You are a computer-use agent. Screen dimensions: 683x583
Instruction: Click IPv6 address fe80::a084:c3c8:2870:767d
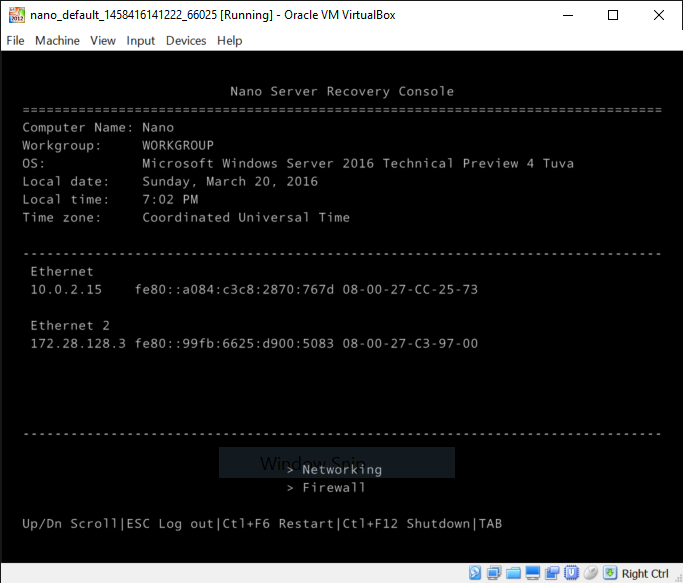pos(234,289)
